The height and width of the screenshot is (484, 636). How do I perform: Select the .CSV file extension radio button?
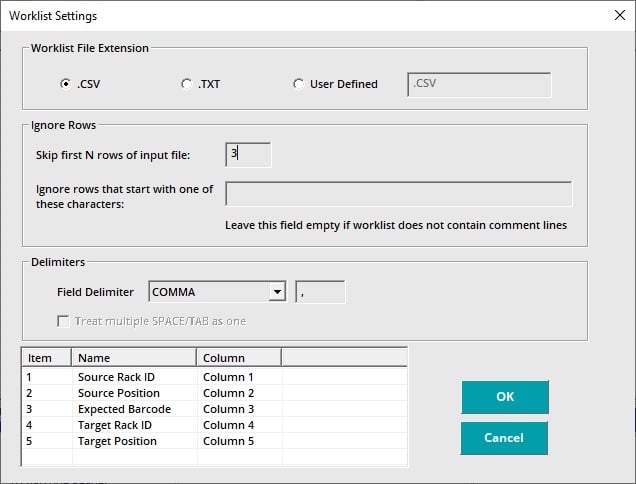coord(66,85)
